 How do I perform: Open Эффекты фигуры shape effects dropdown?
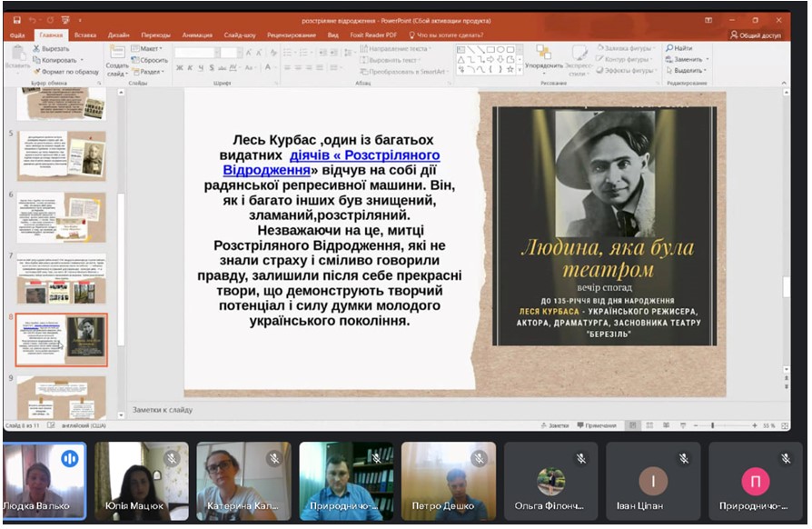627,71
